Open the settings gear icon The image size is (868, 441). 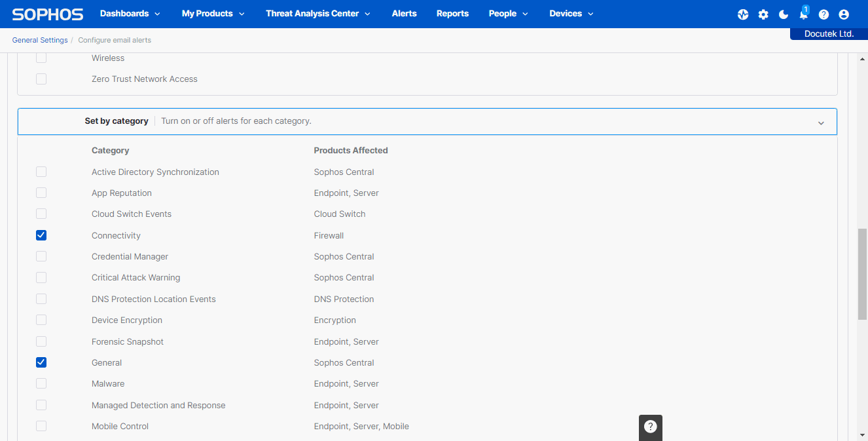click(x=763, y=14)
